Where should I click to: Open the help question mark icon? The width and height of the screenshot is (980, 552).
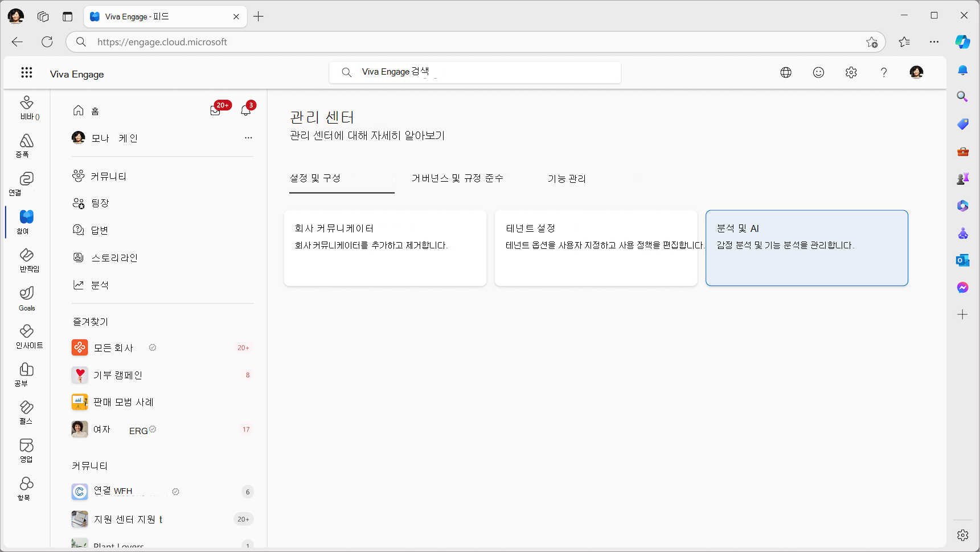[884, 72]
